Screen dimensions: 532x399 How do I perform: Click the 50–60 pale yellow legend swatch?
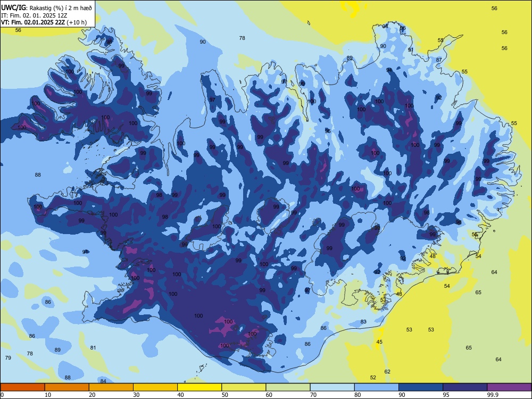[x=244, y=387]
